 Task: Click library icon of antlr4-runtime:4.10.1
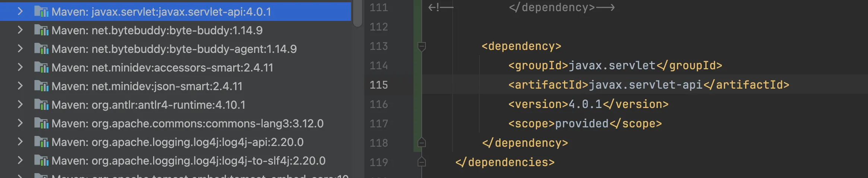41,105
